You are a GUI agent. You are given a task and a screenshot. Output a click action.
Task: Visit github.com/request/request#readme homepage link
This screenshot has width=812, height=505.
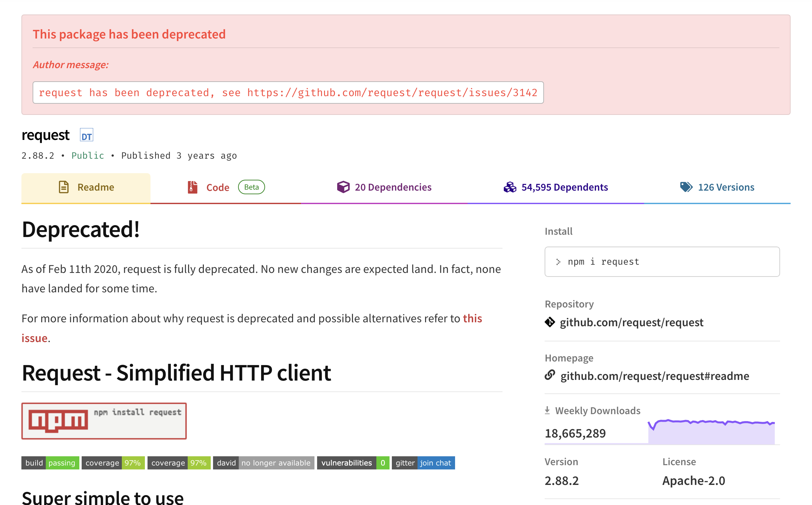pyautogui.click(x=654, y=376)
